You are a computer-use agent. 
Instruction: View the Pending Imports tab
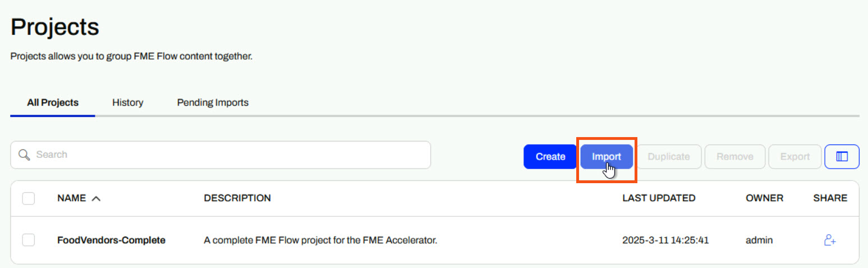(x=213, y=103)
